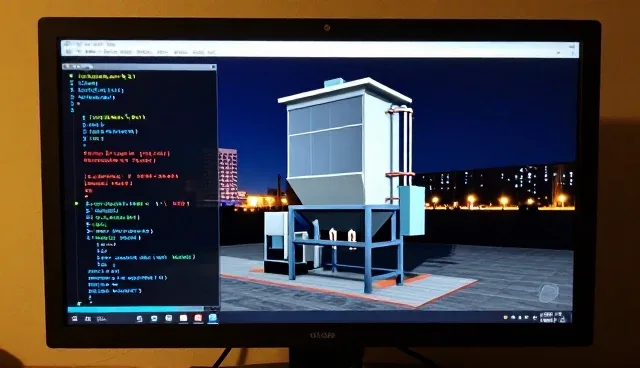Image resolution: width=640 pixels, height=368 pixels.
Task: Switch to the active blue taskbar app
Action: point(213,318)
